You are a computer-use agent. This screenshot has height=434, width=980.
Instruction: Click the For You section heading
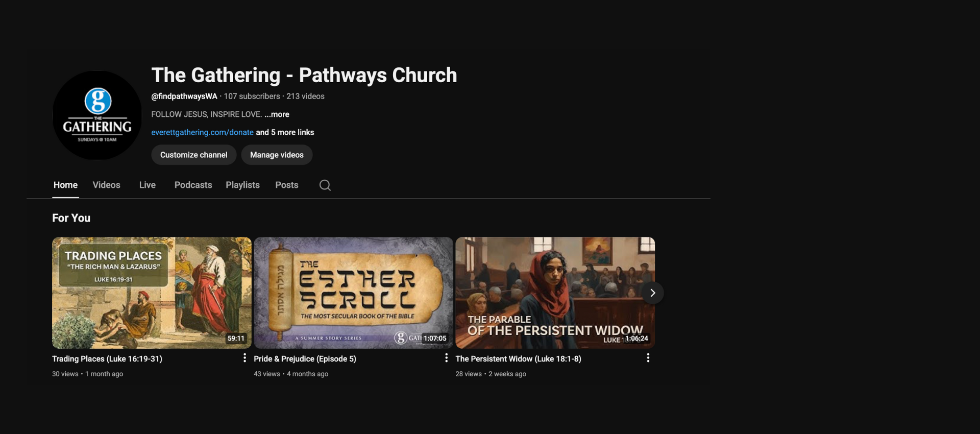pyautogui.click(x=71, y=218)
